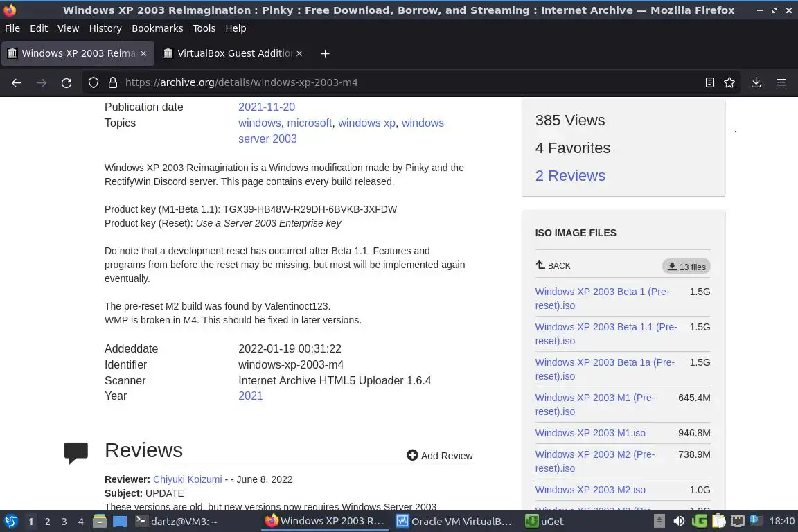Click the 18:40 taskbar clock
This screenshot has height=532, width=798.
click(781, 521)
